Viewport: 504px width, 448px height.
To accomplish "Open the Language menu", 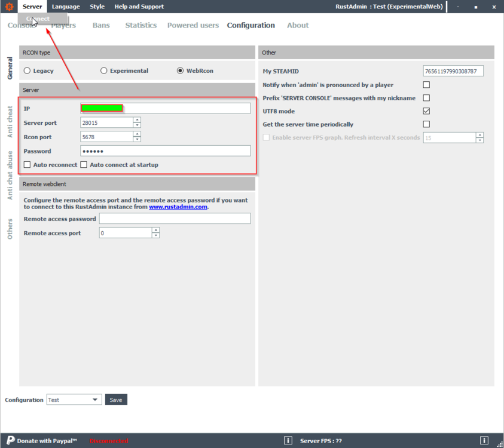I will coord(66,7).
